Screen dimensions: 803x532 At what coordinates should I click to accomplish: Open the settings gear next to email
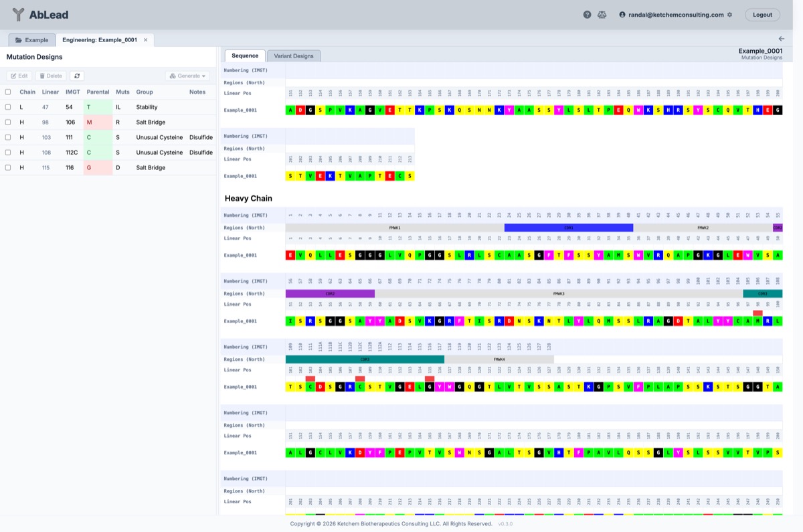pos(729,15)
